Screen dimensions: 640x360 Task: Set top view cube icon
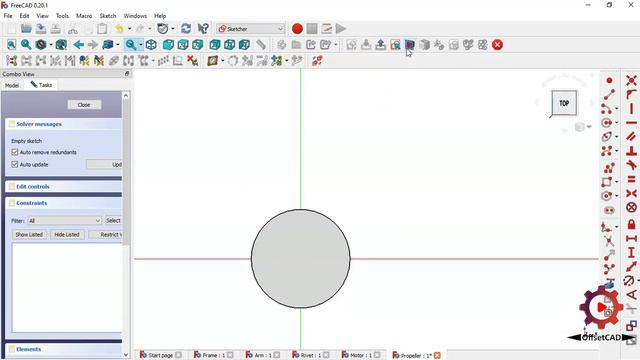pyautogui.click(x=183, y=44)
